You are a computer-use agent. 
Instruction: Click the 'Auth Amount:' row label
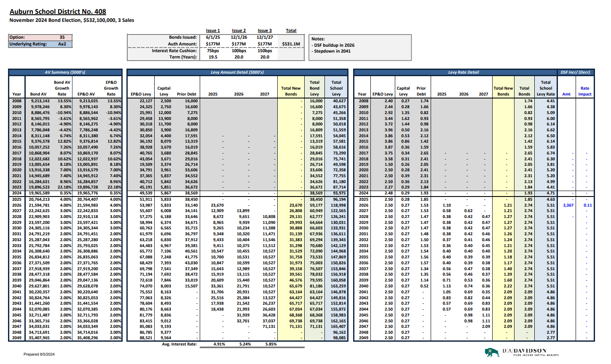[x=182, y=44]
